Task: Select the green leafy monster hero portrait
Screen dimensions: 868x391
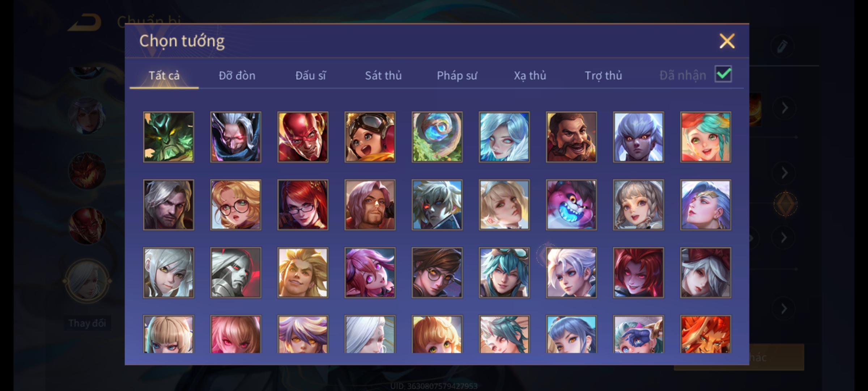Action: pyautogui.click(x=169, y=137)
